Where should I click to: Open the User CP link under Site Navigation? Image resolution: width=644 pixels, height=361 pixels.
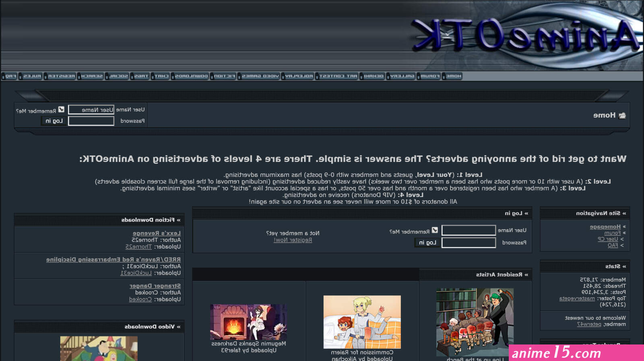(608, 239)
